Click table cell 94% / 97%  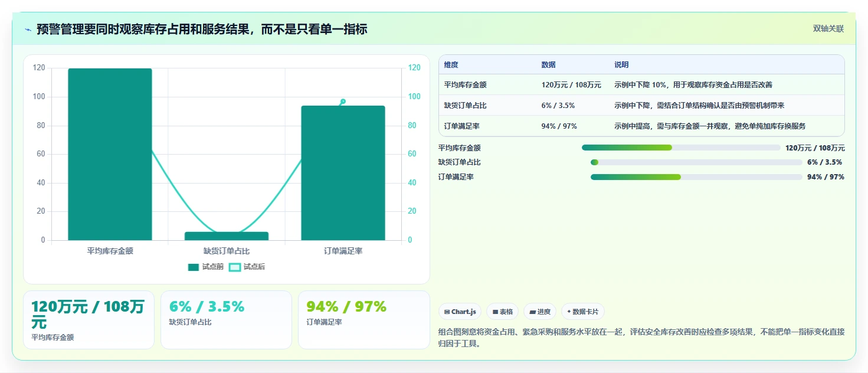[559, 126]
